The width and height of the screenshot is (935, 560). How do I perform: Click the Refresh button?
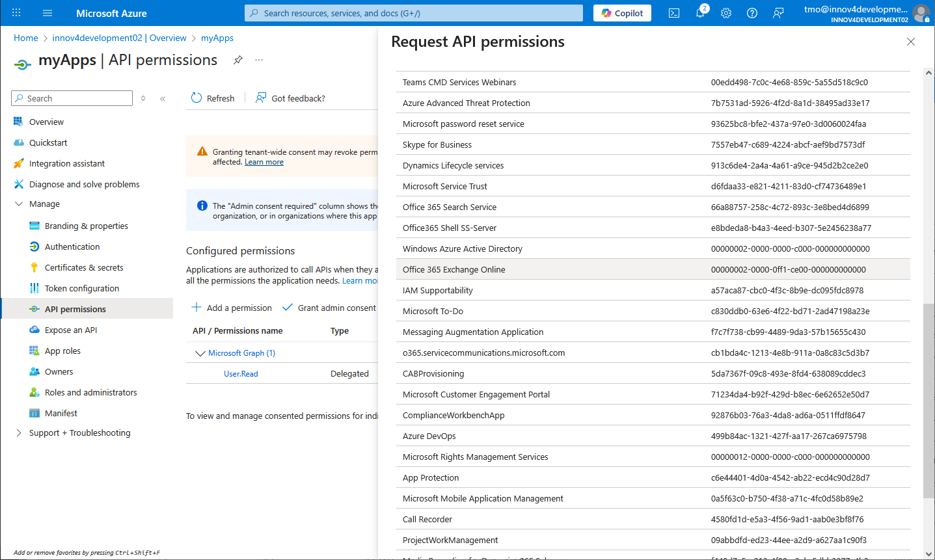tap(213, 98)
